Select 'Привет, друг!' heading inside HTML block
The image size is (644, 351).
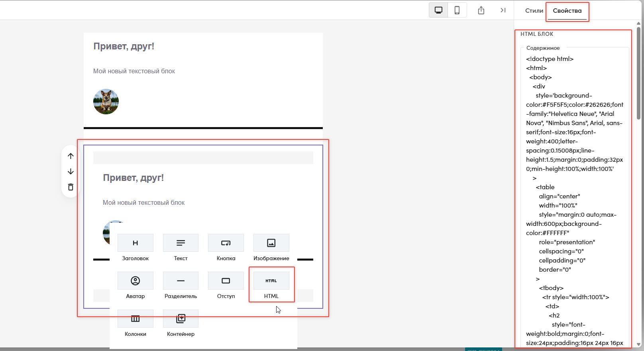point(133,178)
